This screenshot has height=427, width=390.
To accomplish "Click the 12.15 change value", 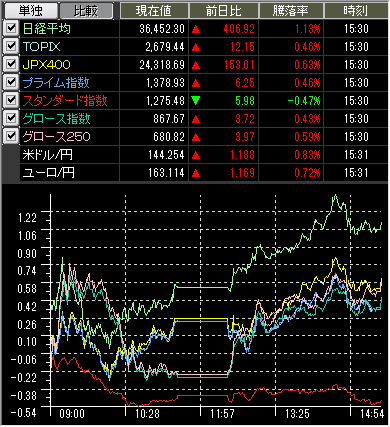I will pyautogui.click(x=242, y=47).
